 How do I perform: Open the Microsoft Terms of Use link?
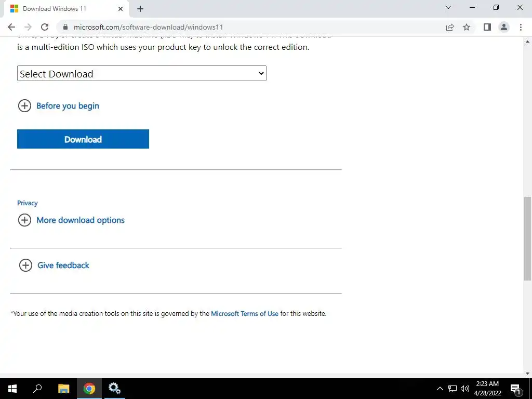245,313
